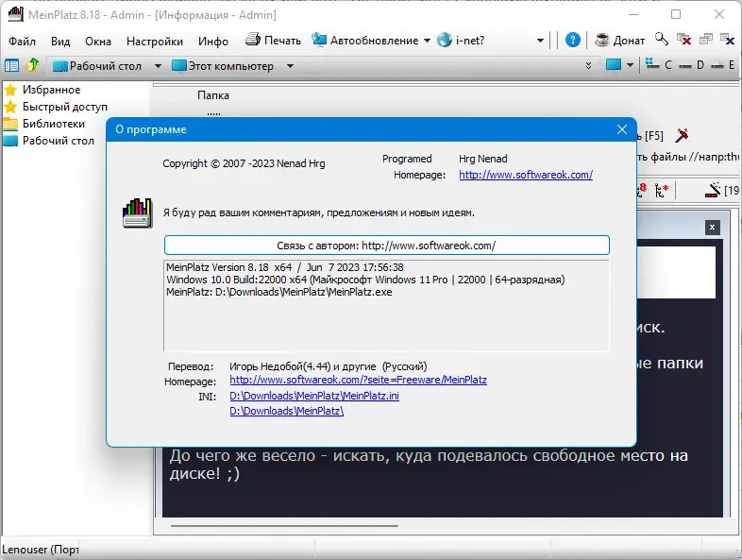The height and width of the screenshot is (560, 742).
Task: Select drive C in the toolbar
Action: coord(659,64)
